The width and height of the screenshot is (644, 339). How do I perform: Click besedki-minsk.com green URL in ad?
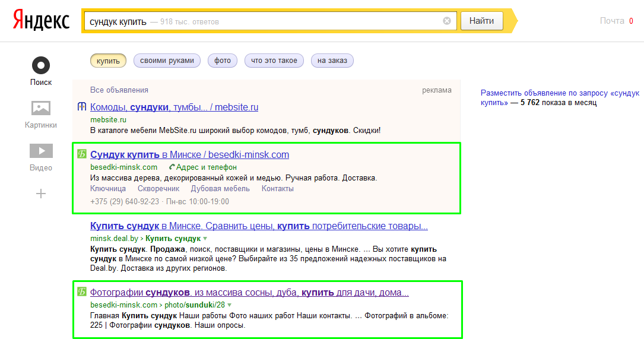click(123, 167)
